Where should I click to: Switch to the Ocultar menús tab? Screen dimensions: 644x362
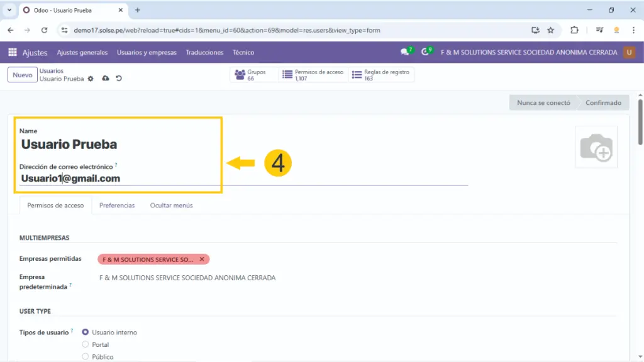171,206
